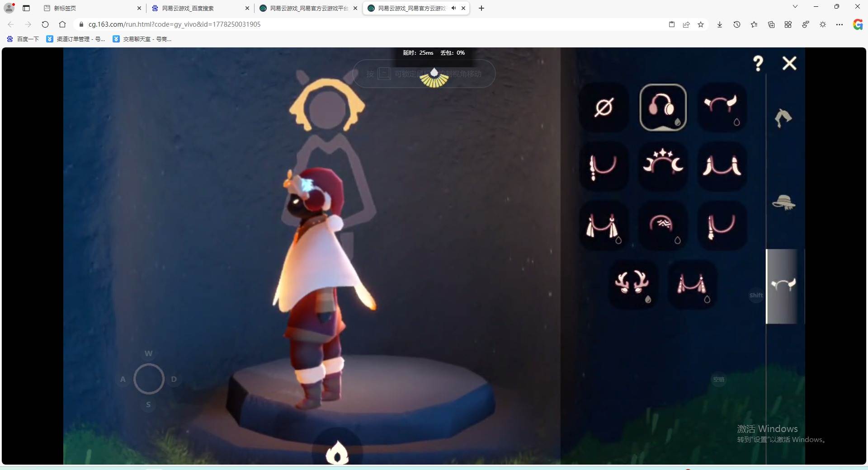Image resolution: width=868 pixels, height=470 pixels.
Task: Mute the audio-playing active tab
Action: pos(453,8)
